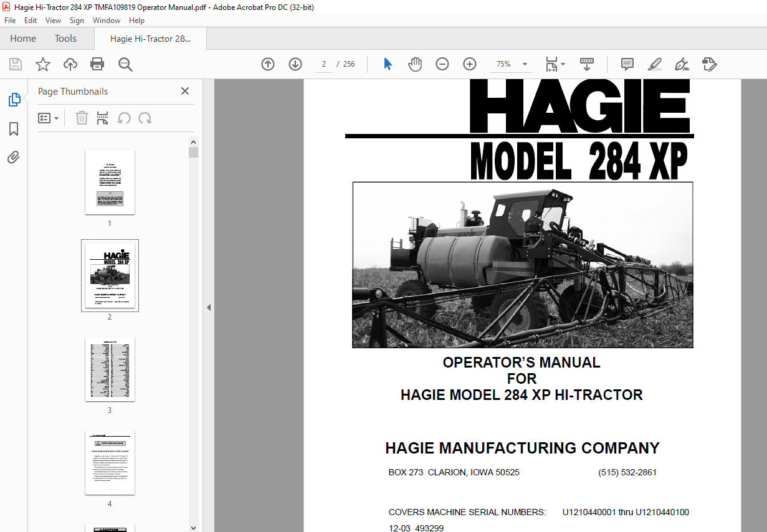This screenshot has height=532, width=767.
Task: Switch to the Tools tab
Action: coord(65,39)
